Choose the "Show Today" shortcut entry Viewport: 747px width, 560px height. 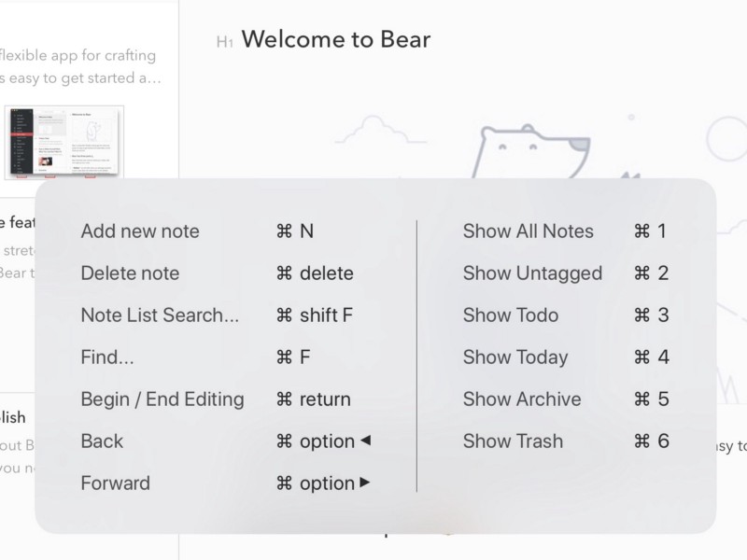point(515,357)
